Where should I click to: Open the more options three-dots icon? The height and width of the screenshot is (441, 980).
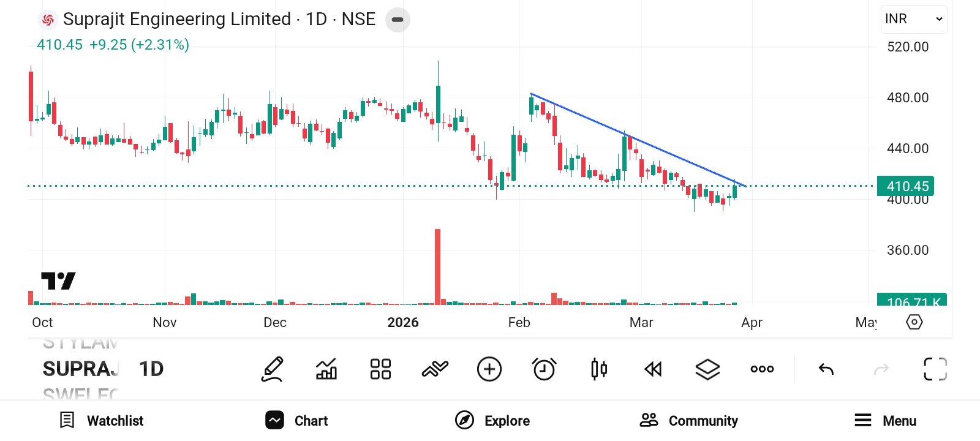point(762,369)
